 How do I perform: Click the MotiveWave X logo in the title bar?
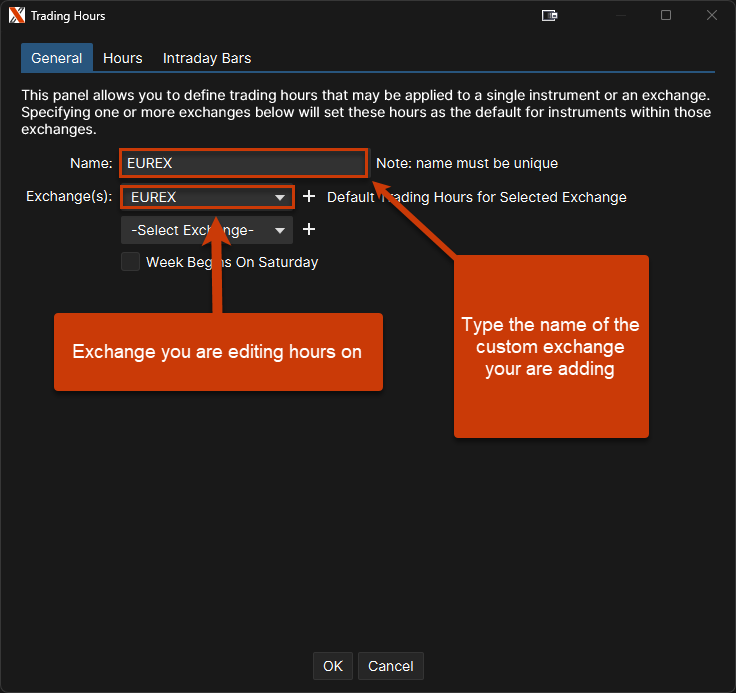click(16, 16)
